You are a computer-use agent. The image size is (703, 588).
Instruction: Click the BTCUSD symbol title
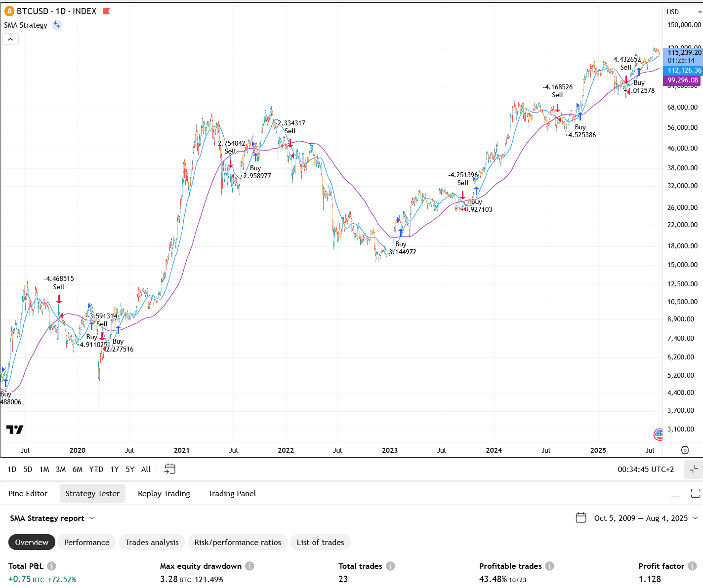coord(33,11)
